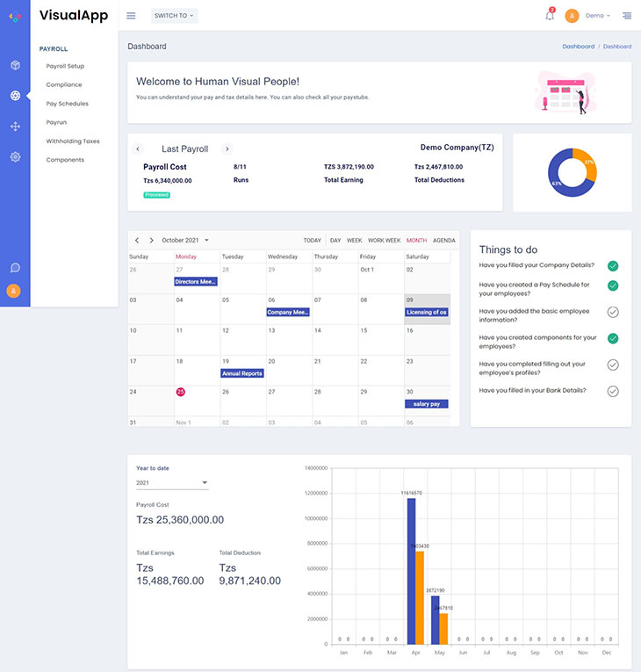Click the notification bell icon
This screenshot has height=672, width=641.
(550, 16)
